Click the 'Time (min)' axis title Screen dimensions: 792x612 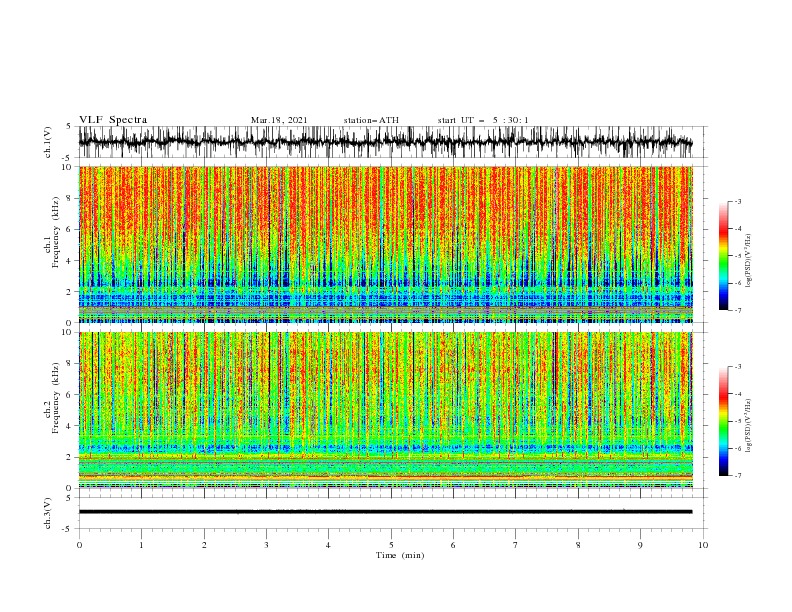click(x=400, y=555)
